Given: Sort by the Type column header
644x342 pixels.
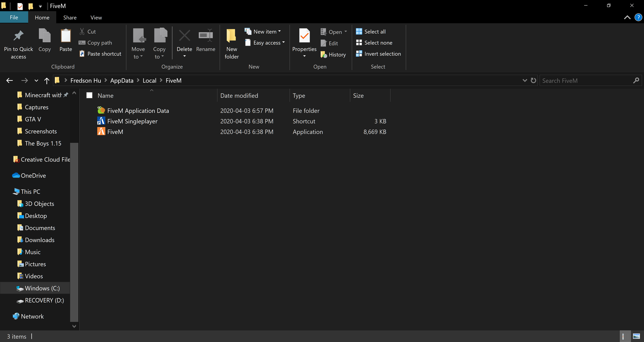Looking at the screenshot, I should [320, 96].
